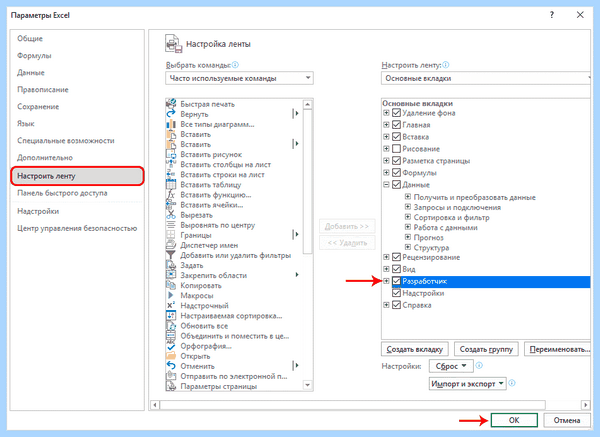Image resolution: width=600 pixels, height=437 pixels.
Task: Click the 'Вставить таблицу' icon
Action: tap(171, 184)
